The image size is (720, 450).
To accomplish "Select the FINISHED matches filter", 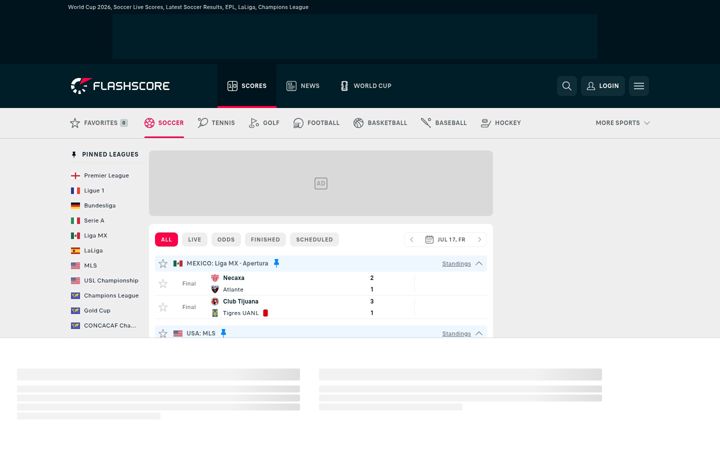I will (x=265, y=239).
